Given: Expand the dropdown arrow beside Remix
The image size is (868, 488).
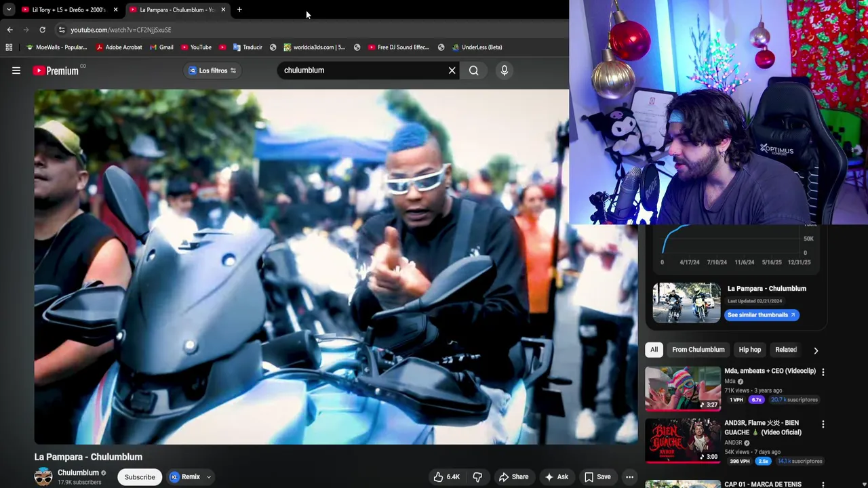Looking at the screenshot, I should (209, 476).
